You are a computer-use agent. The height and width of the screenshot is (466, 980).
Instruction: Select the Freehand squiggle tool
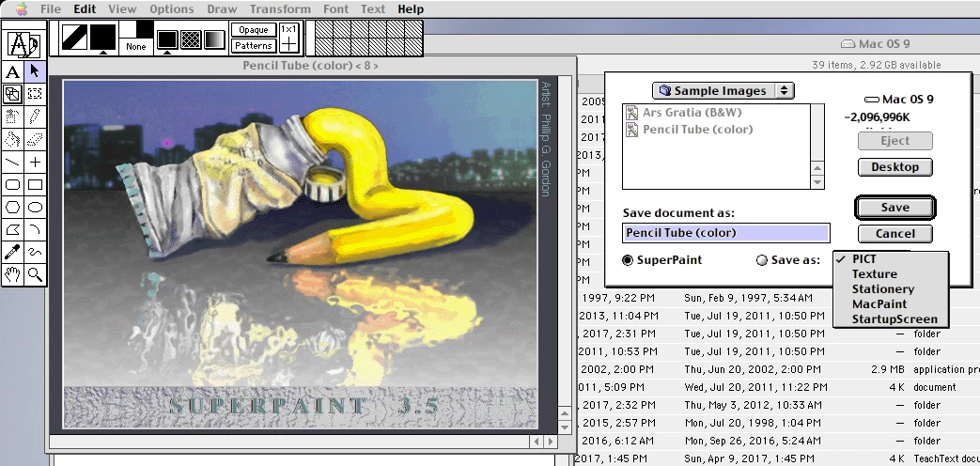(x=35, y=252)
